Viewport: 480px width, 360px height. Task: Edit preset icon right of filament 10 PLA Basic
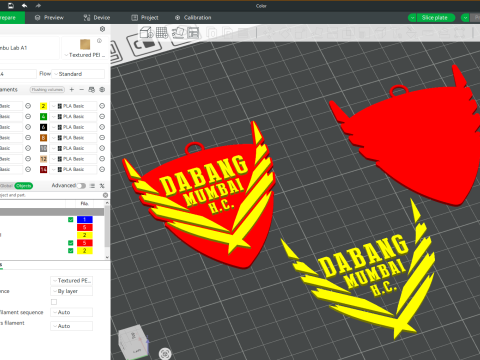tap(102, 148)
